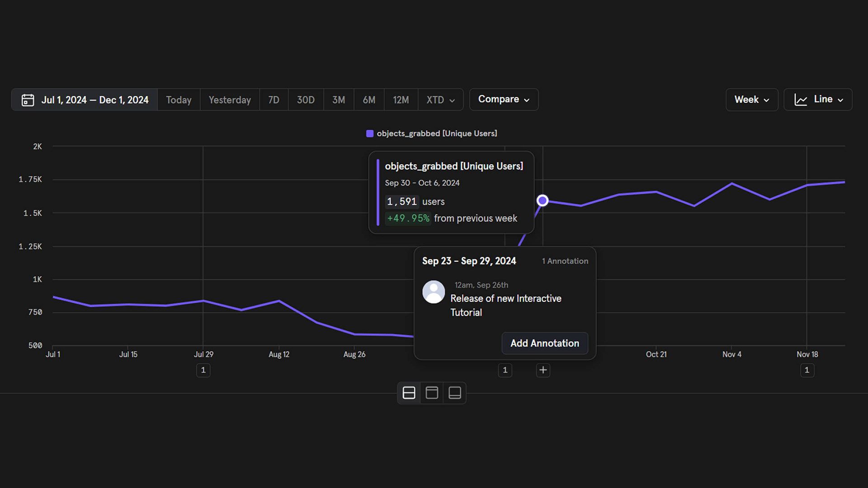
Task: Expand the Compare dropdown
Action: click(504, 99)
